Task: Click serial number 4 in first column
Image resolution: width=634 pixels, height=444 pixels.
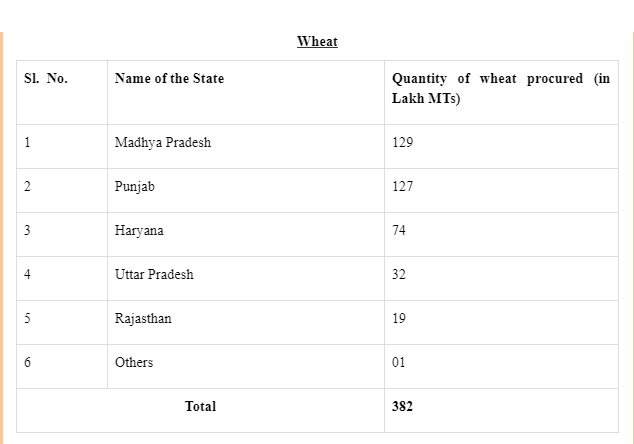Action: click(28, 274)
